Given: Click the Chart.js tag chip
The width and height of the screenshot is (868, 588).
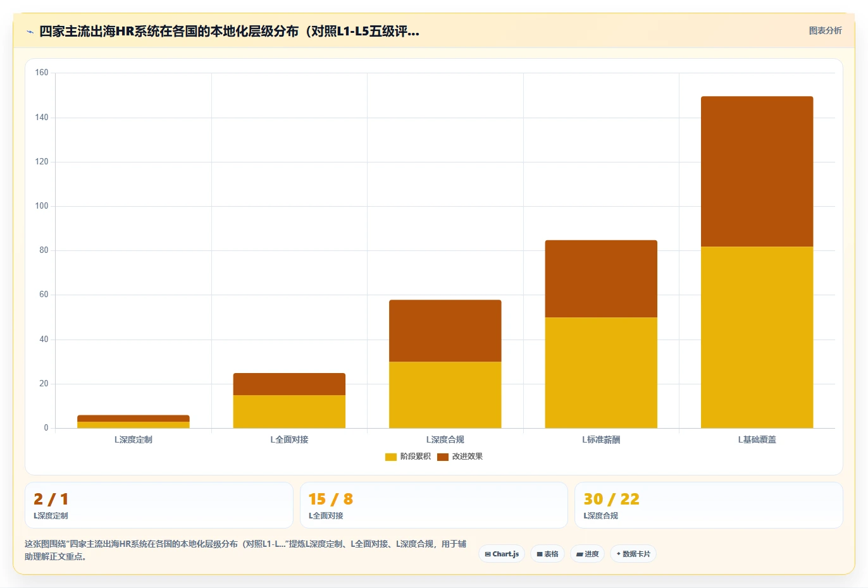Looking at the screenshot, I should pos(502,554).
